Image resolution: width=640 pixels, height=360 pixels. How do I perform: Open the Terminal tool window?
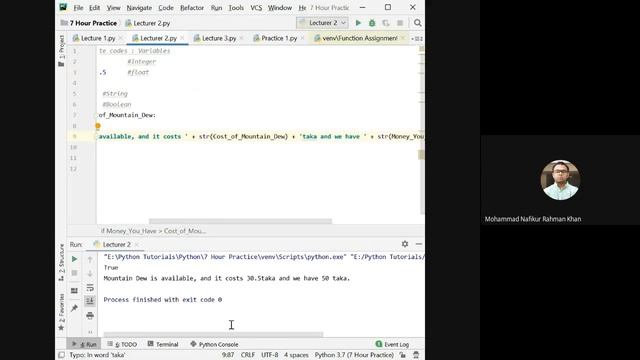point(163,344)
